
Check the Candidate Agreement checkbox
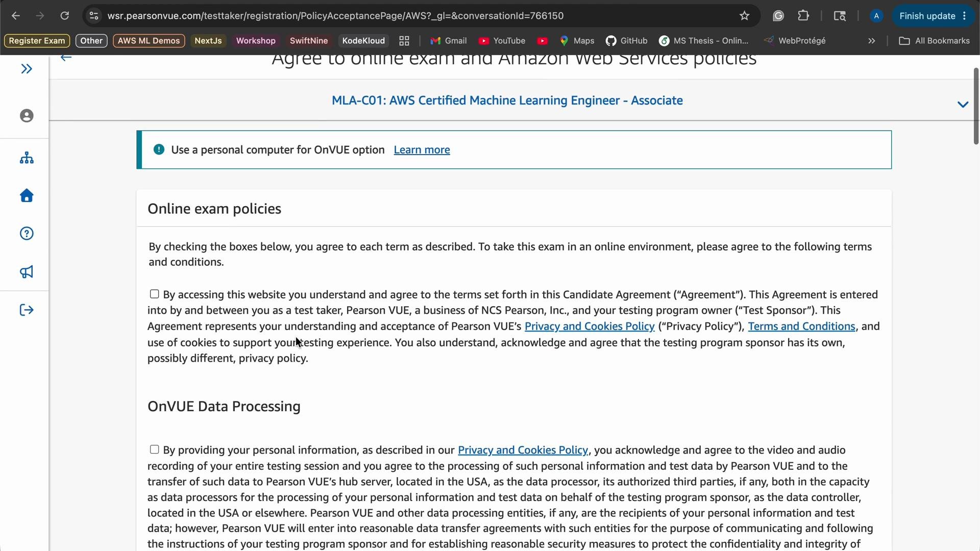[x=154, y=294]
